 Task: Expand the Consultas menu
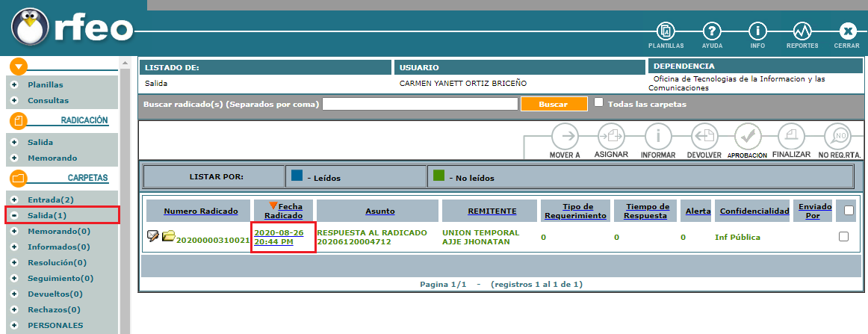15,100
